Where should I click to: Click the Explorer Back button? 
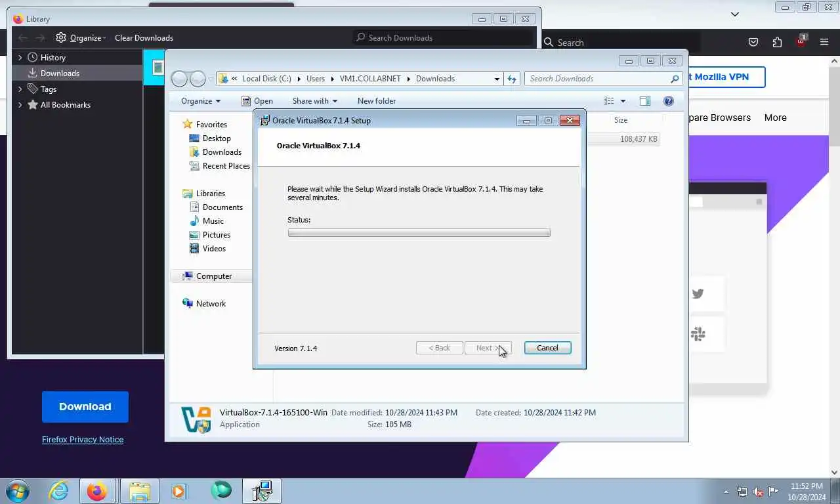pos(179,79)
